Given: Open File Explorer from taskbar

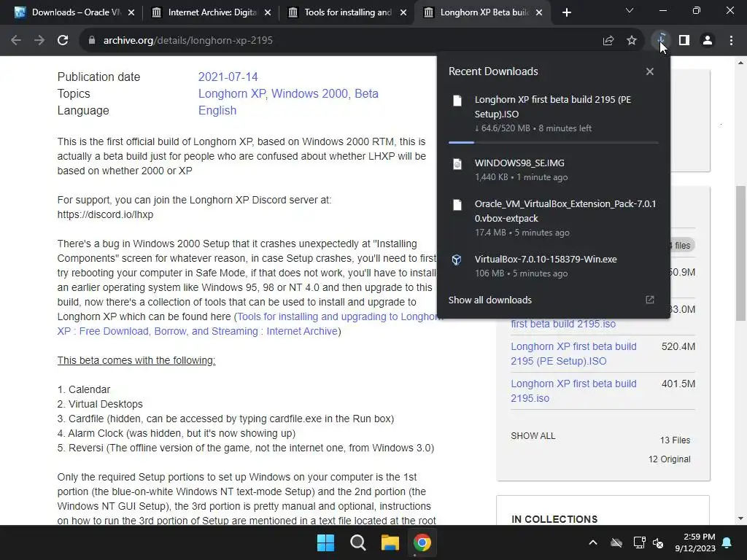Looking at the screenshot, I should [x=390, y=542].
